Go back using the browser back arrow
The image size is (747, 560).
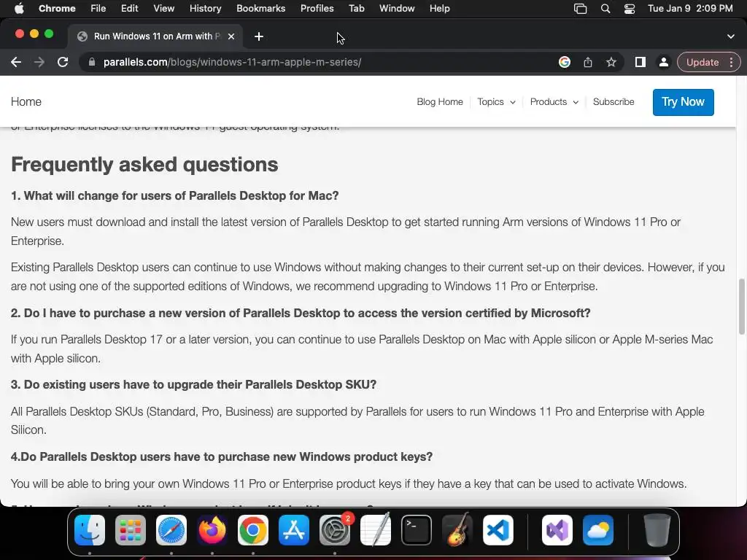point(16,62)
